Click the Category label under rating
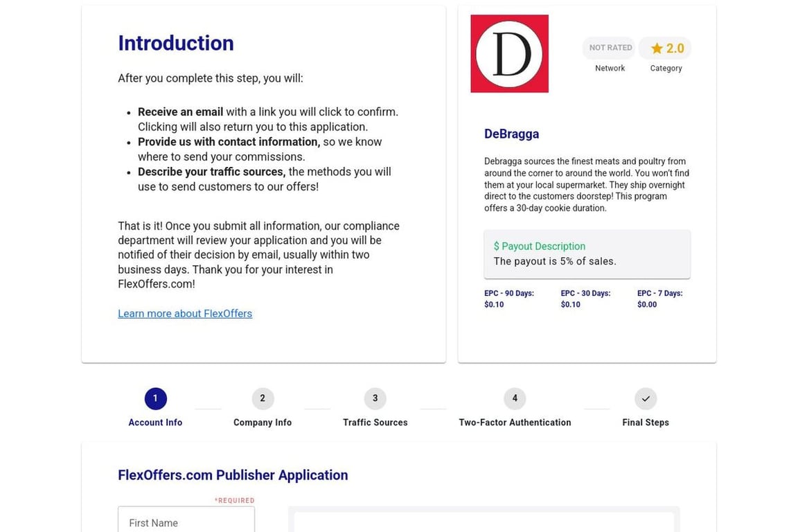Image resolution: width=798 pixels, height=532 pixels. [666, 68]
